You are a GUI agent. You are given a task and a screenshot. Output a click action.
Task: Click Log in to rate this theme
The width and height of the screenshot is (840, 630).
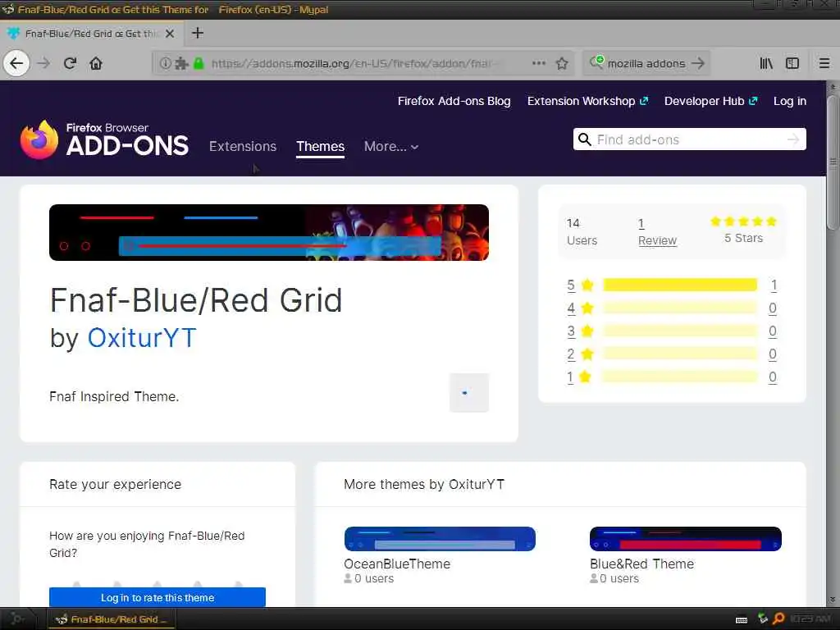(x=157, y=597)
